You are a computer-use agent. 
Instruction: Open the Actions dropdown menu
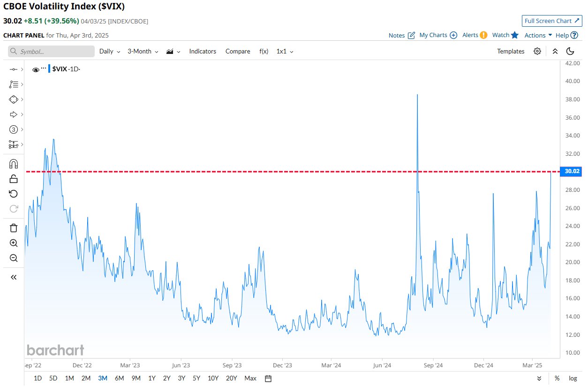point(538,35)
